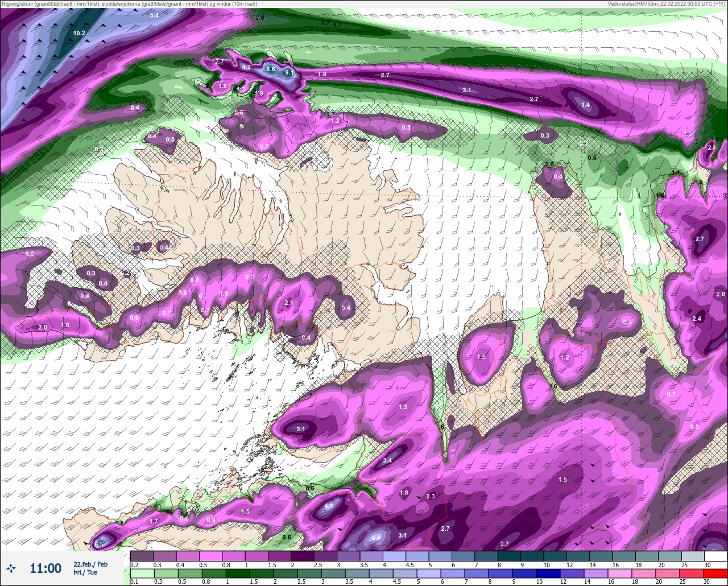The height and width of the screenshot is (586, 728).
Task: Select the 4.4 precipitation value on the map
Action: click(x=375, y=537)
